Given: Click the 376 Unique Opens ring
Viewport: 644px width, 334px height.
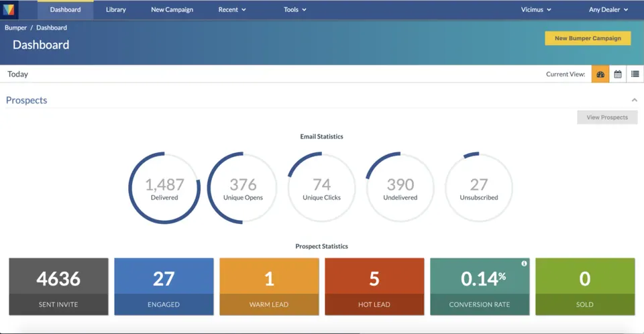Looking at the screenshot, I should click(243, 188).
